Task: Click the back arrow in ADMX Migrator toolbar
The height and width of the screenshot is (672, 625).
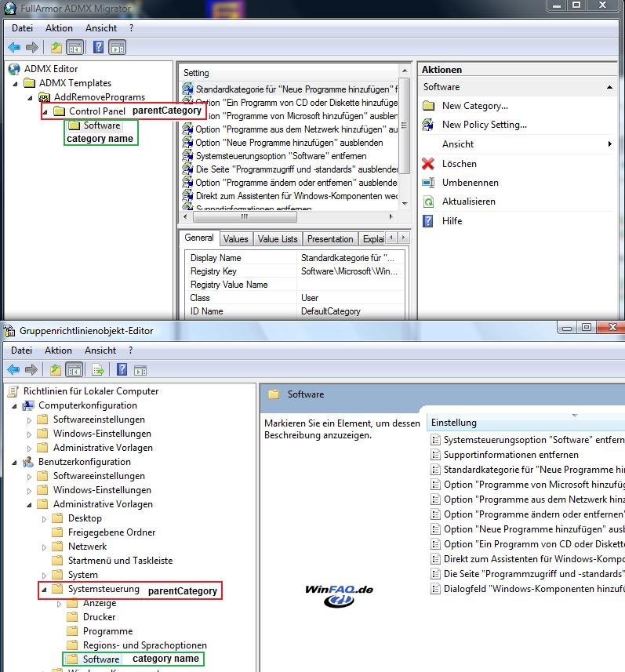Action: pyautogui.click(x=14, y=47)
